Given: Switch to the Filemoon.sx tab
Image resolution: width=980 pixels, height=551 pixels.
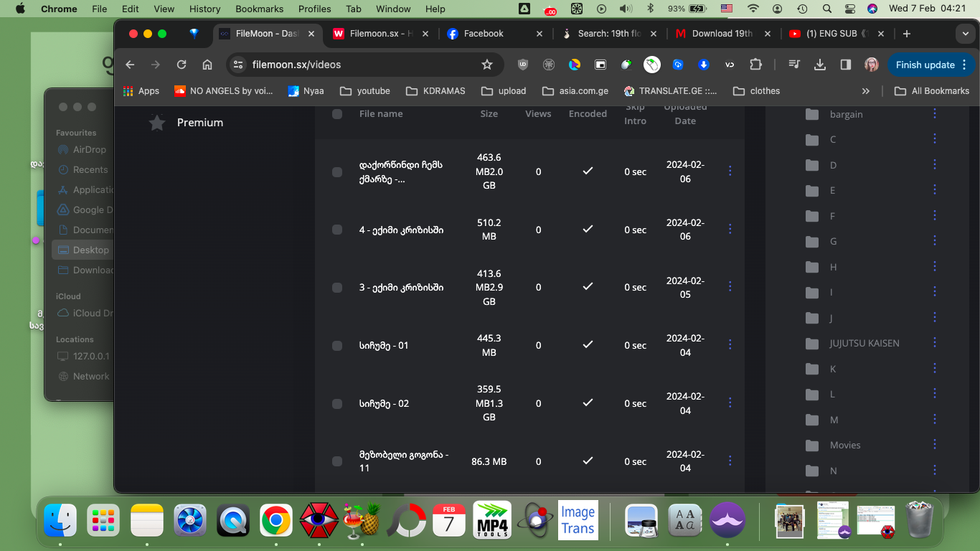Looking at the screenshot, I should pos(382,34).
